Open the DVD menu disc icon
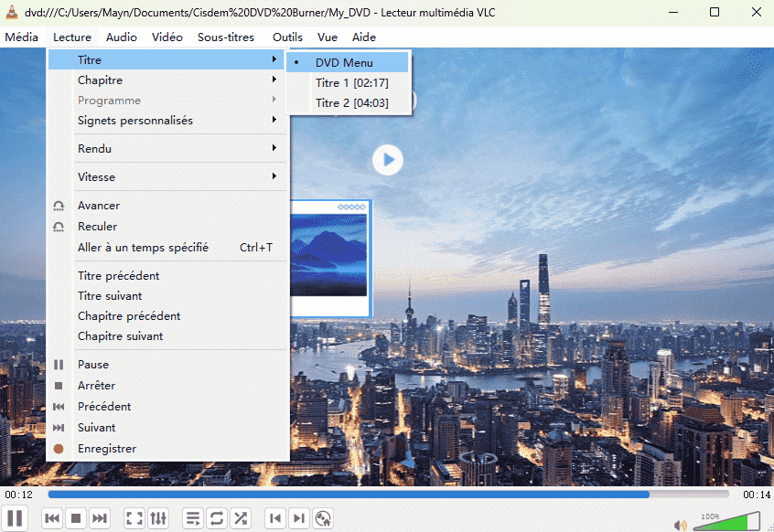Screen dimensions: 774x532 pyautogui.click(x=323, y=518)
